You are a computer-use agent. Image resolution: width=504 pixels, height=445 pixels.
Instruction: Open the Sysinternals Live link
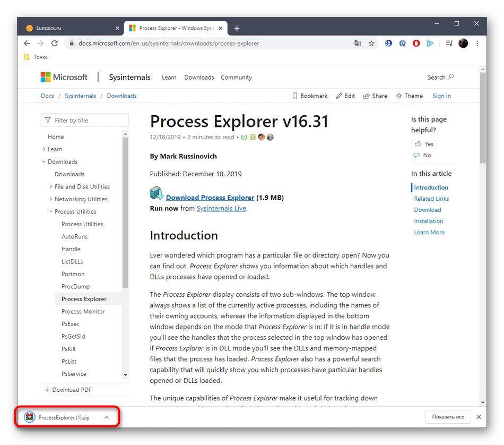coord(221,208)
